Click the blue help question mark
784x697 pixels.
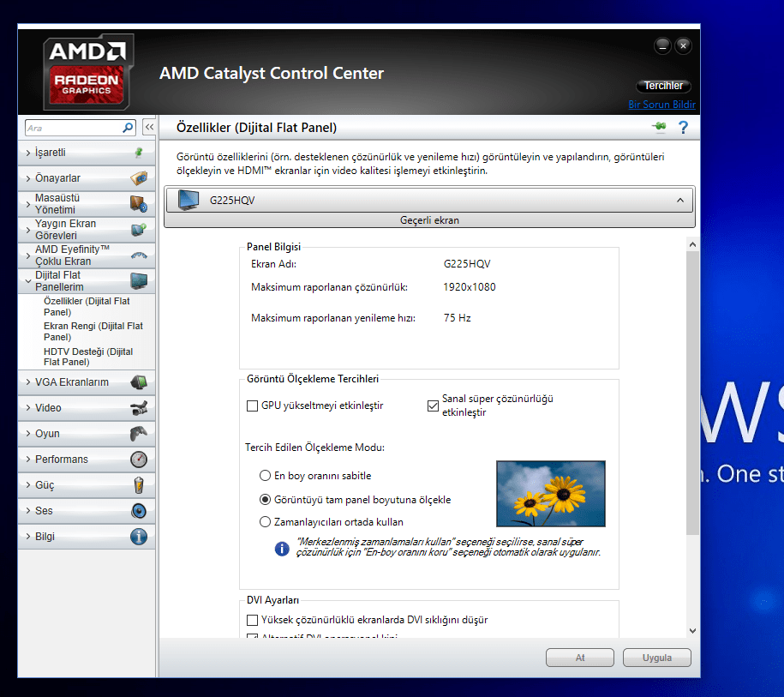pos(683,128)
